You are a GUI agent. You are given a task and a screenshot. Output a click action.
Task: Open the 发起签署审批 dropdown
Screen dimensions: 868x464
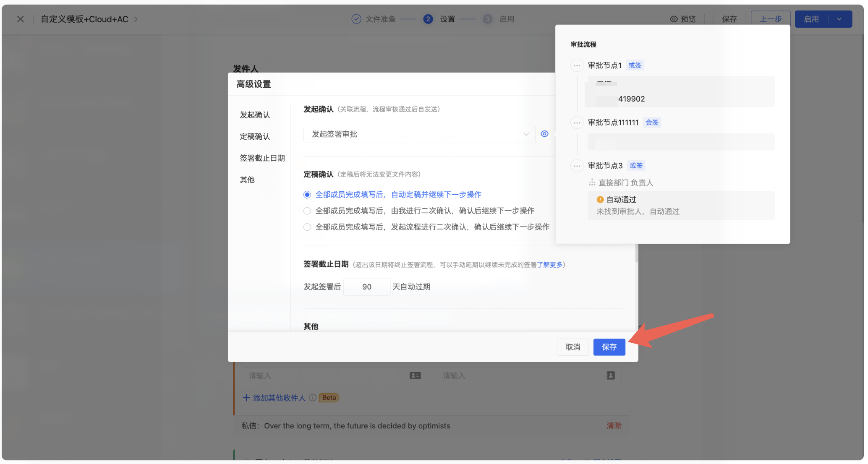tap(419, 134)
